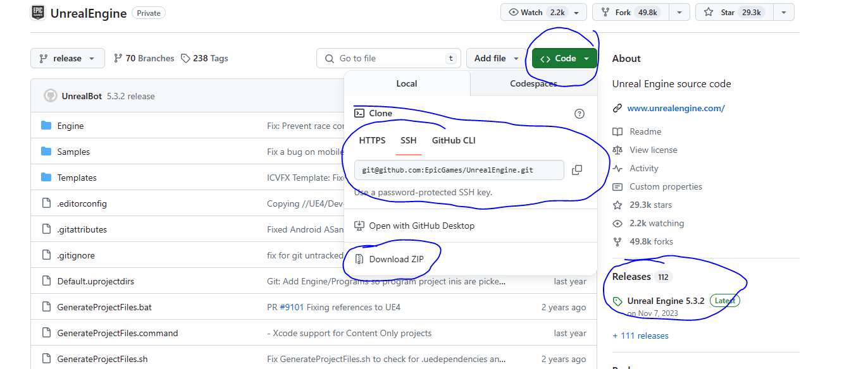Open the Default.uprojectdirs file name
This screenshot has height=369, width=868.
96,281
